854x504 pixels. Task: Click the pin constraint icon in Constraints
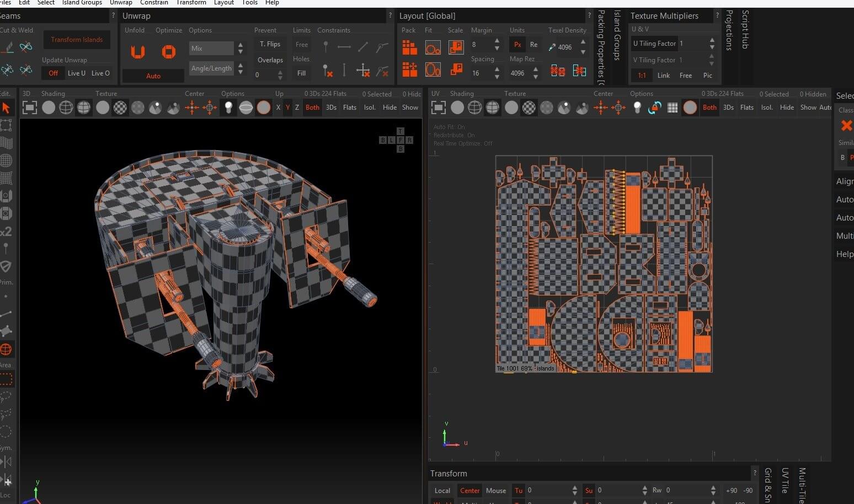325,47
